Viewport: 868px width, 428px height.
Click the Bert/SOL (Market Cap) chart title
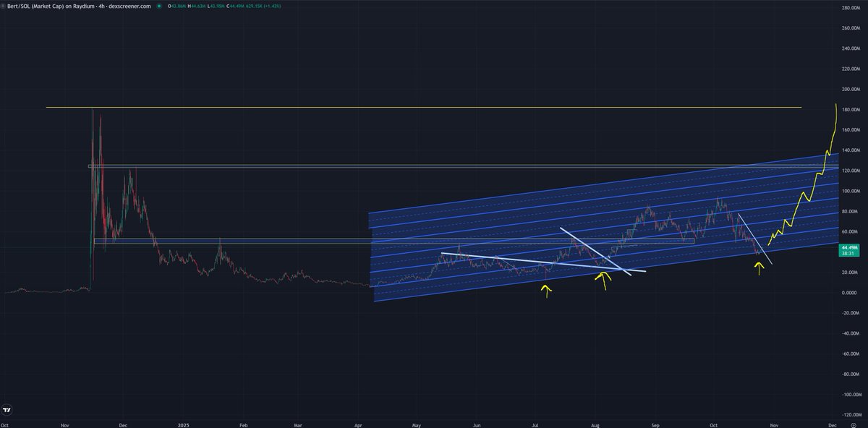43,5
